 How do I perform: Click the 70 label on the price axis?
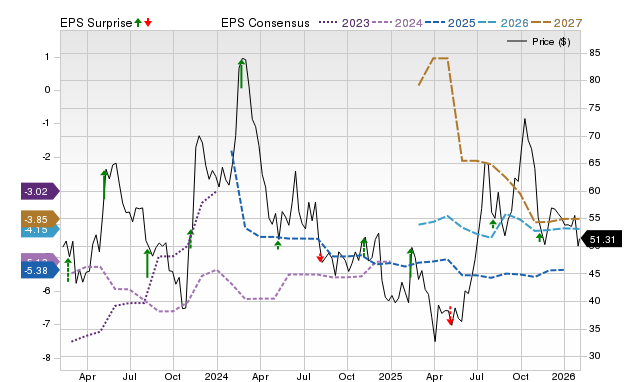click(x=595, y=135)
